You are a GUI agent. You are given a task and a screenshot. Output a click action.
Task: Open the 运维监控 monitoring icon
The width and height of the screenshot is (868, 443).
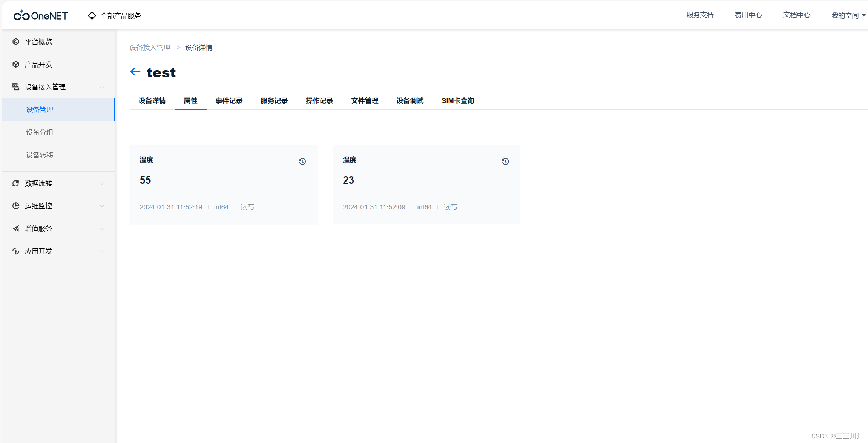[16, 206]
